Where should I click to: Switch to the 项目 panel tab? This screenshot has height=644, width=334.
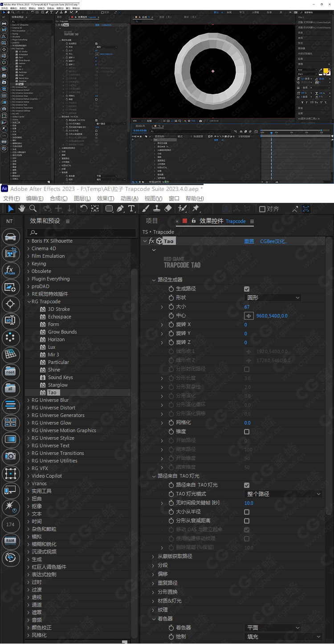(x=152, y=221)
